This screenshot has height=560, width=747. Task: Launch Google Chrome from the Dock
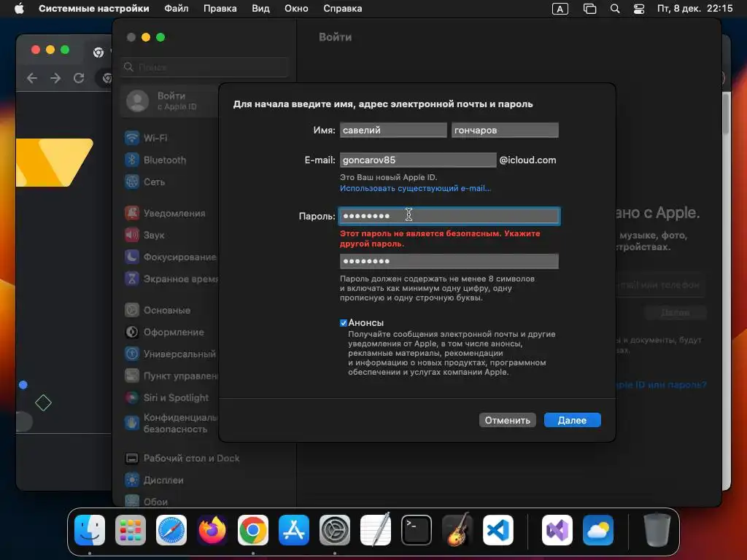point(253,530)
